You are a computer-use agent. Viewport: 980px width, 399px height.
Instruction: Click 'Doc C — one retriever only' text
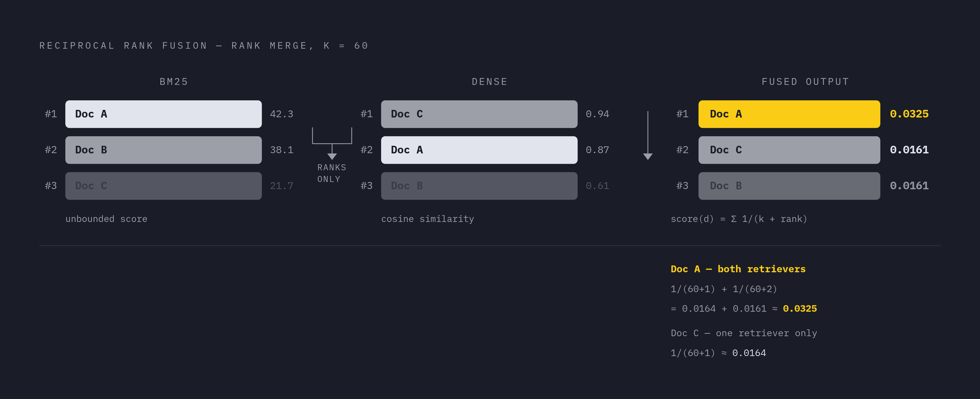coord(744,333)
